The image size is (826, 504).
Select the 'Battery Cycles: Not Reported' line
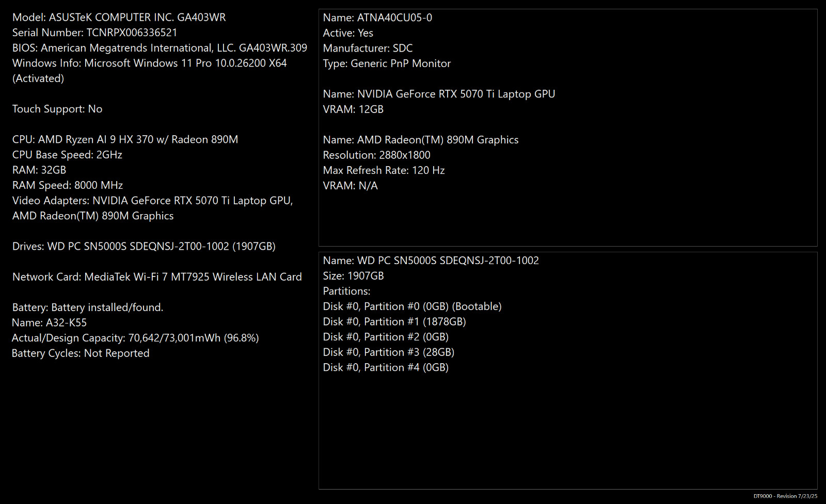tap(81, 353)
